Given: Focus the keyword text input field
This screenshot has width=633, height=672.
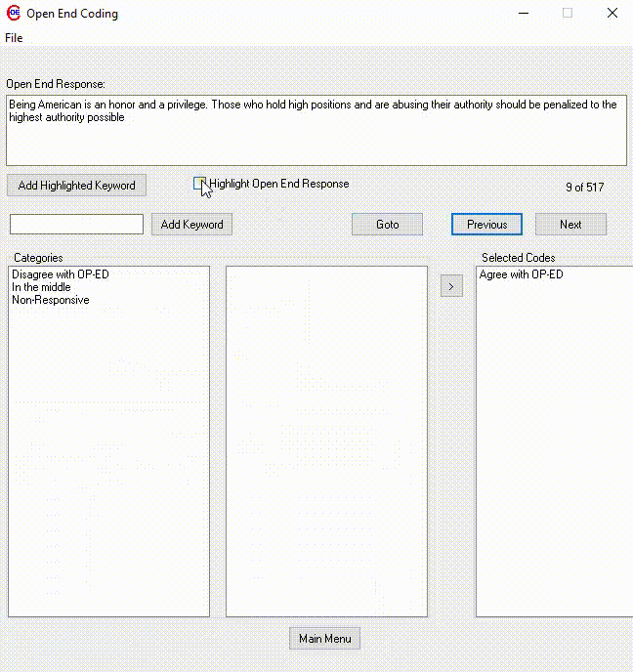Looking at the screenshot, I should (77, 224).
